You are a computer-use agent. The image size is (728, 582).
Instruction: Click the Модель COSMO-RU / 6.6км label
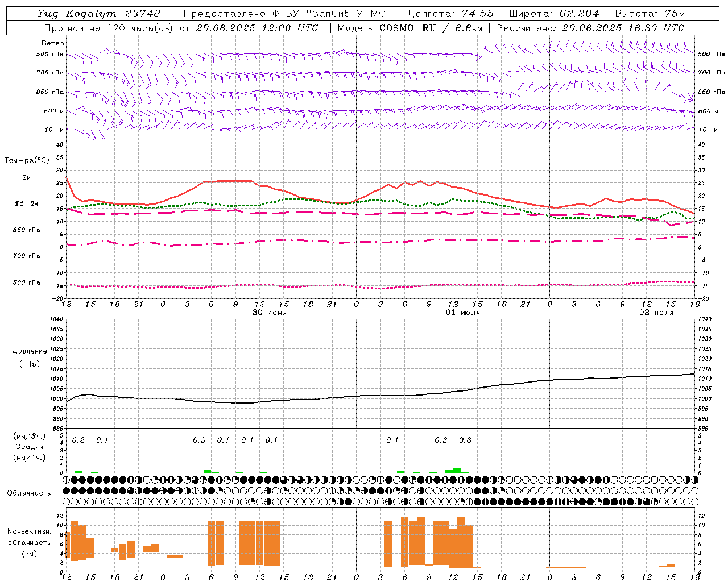click(410, 28)
